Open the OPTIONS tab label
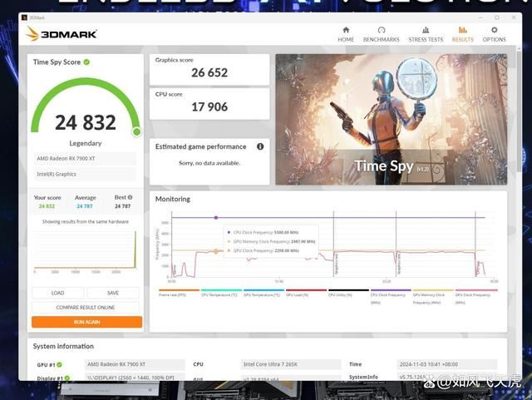 (x=495, y=39)
